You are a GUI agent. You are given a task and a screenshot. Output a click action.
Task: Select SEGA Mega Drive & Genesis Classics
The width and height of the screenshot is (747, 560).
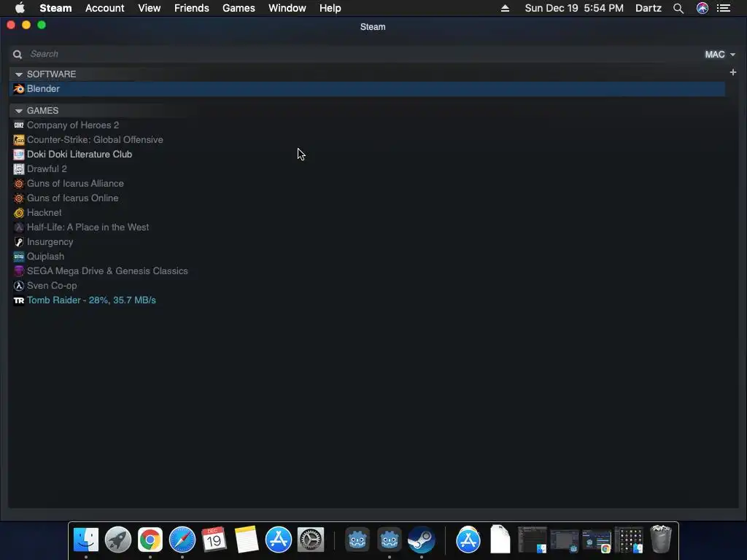tap(107, 271)
